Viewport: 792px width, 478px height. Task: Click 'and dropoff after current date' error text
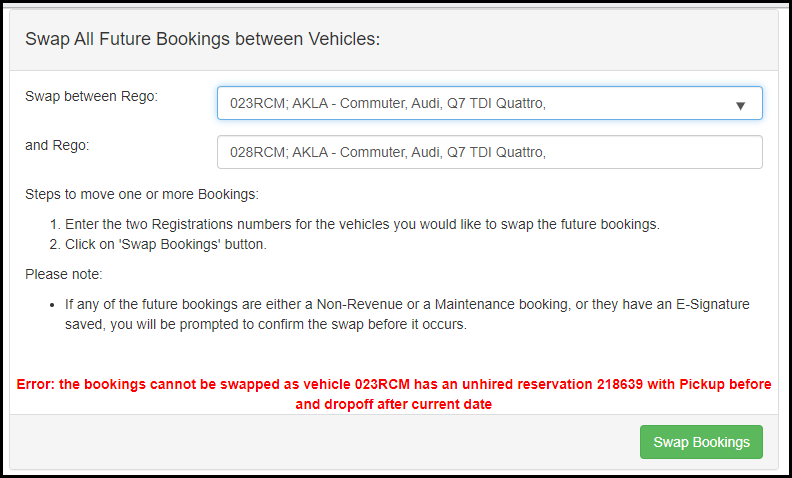click(x=393, y=404)
